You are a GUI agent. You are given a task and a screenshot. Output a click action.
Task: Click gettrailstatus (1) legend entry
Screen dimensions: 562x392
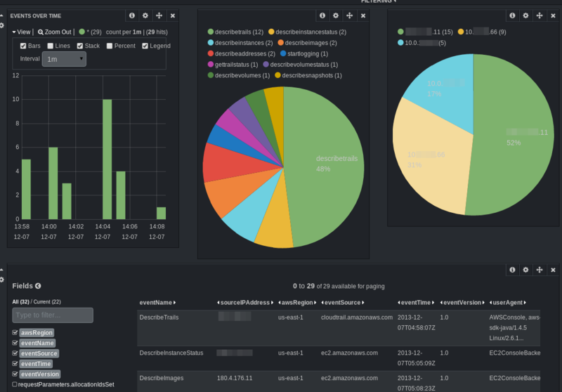(x=233, y=64)
